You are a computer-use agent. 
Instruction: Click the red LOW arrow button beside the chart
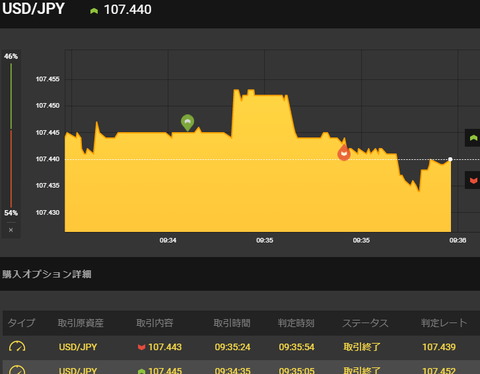(473, 180)
